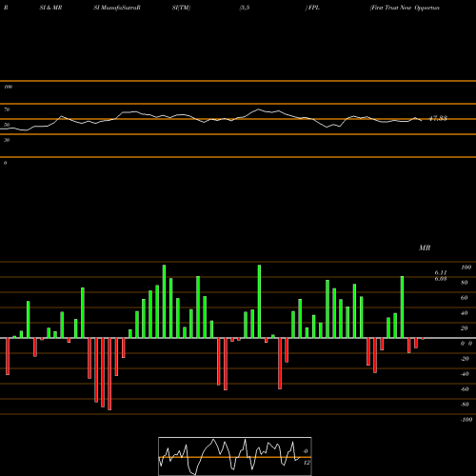The image size is (476, 476).
Task: Click the 'FPL' ticker symbol text
Action: [314, 8]
